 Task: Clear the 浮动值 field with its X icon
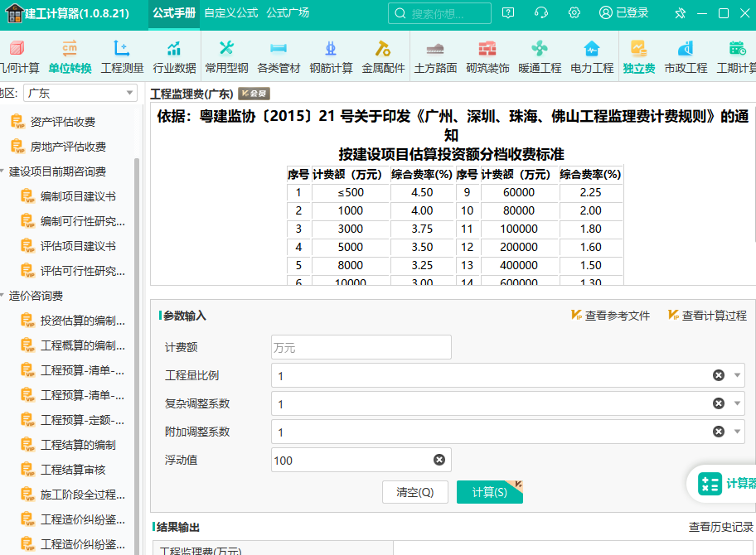tap(439, 460)
